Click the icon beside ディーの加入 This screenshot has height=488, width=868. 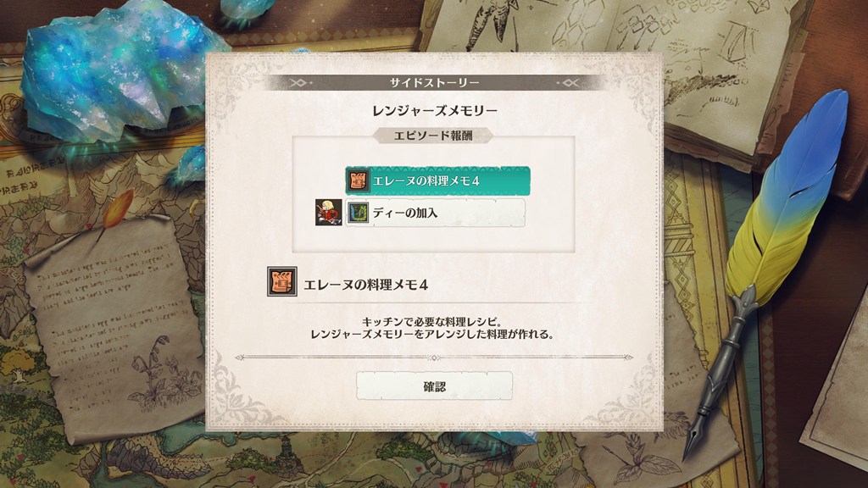(x=358, y=213)
